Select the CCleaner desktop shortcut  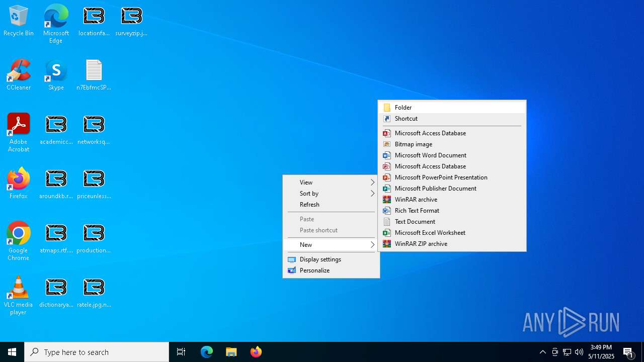point(19,75)
